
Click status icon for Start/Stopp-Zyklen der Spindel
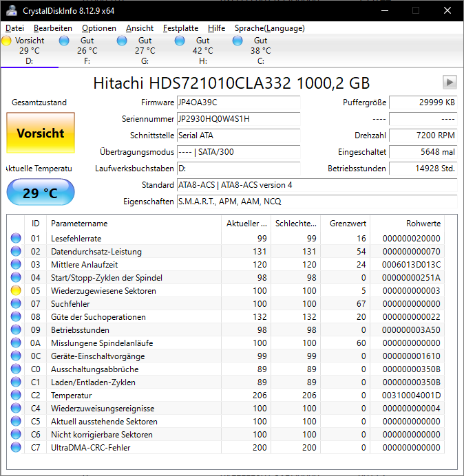(x=16, y=277)
